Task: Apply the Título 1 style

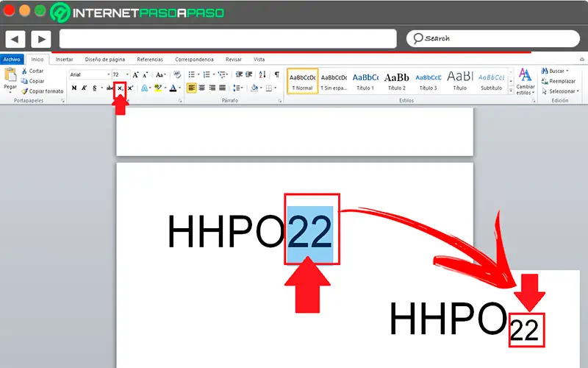Action: click(x=365, y=81)
